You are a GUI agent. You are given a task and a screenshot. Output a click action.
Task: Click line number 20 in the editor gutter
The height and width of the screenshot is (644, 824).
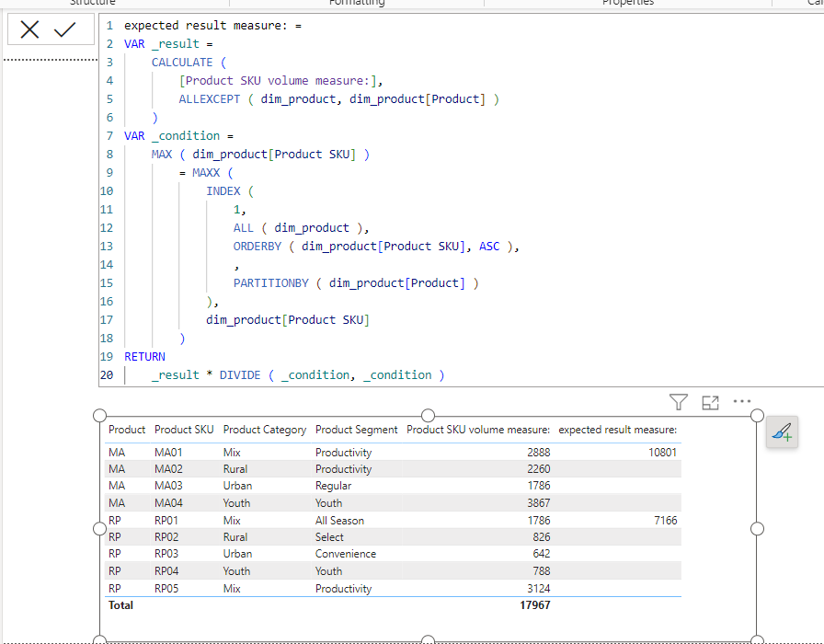[x=106, y=375]
